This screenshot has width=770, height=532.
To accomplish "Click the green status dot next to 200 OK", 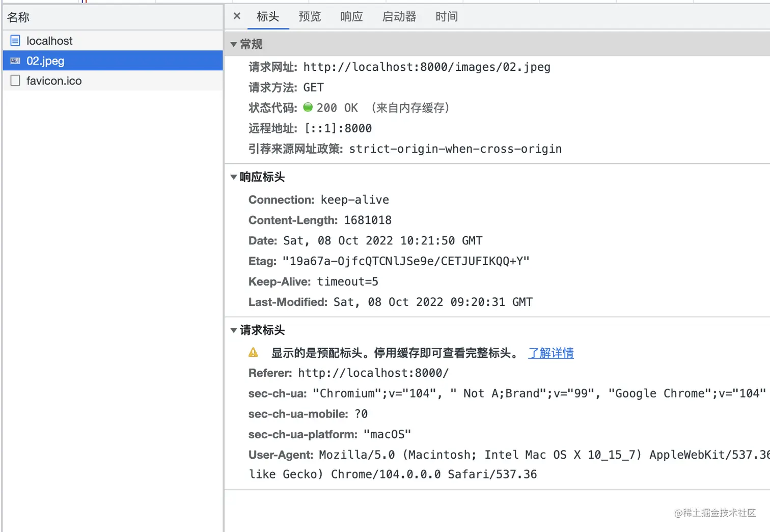I will 308,107.
